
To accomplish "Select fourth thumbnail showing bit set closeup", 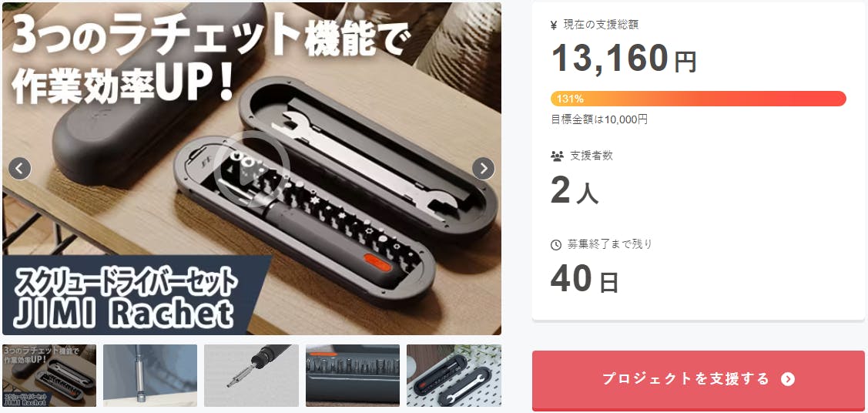I will (x=353, y=376).
